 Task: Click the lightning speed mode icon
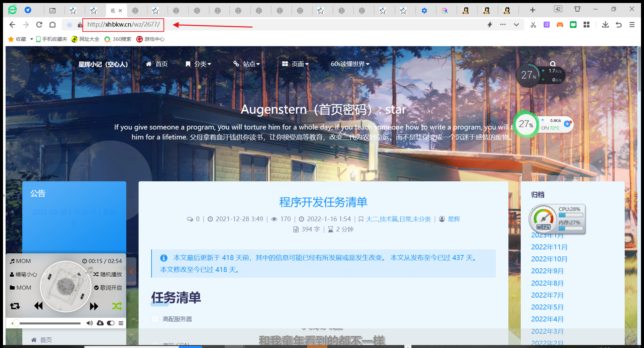tap(490, 25)
